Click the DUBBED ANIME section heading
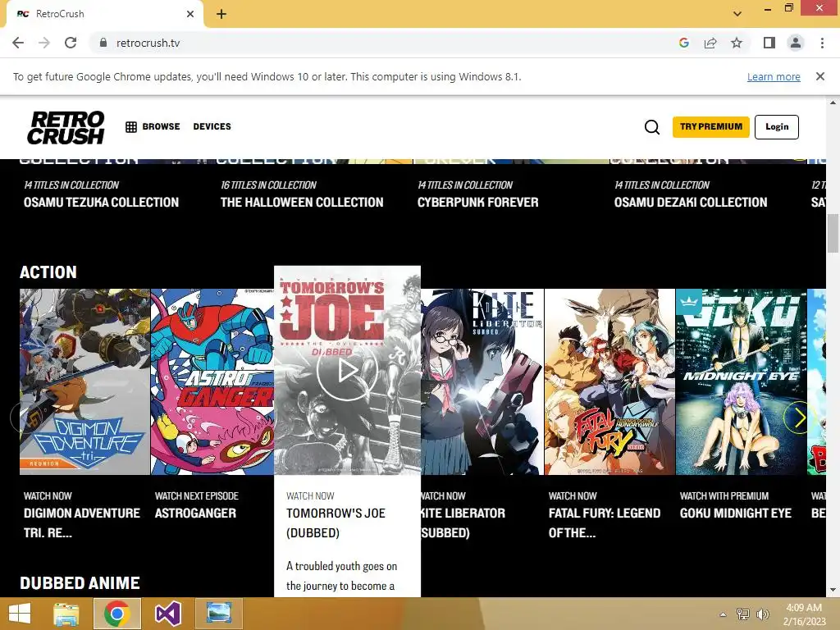Screen dimensions: 840x630 [x=80, y=583]
